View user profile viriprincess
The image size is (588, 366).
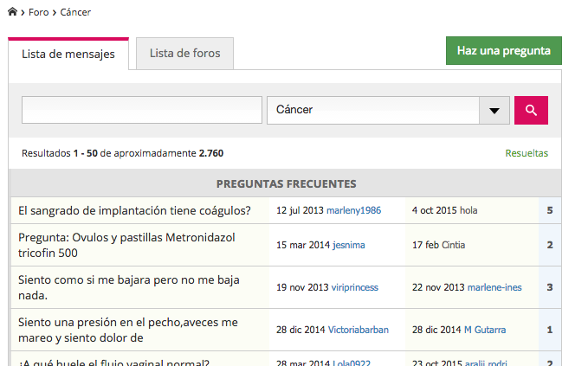pyautogui.click(x=354, y=287)
